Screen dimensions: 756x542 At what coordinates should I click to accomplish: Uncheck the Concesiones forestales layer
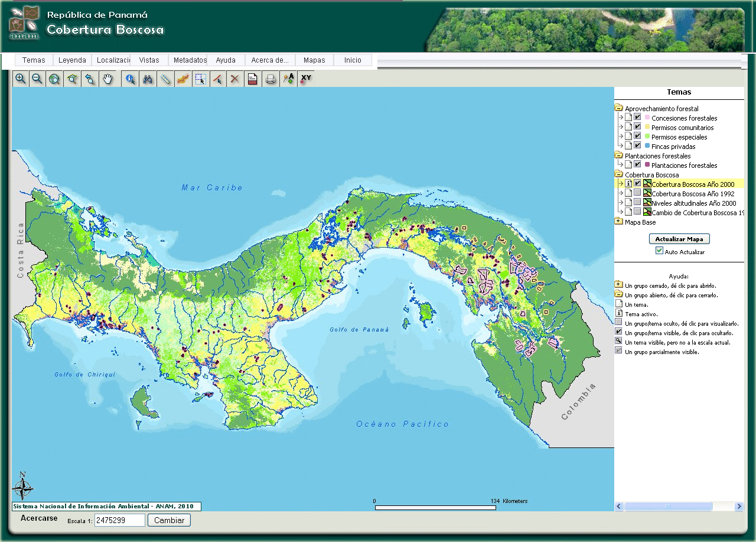[637, 118]
